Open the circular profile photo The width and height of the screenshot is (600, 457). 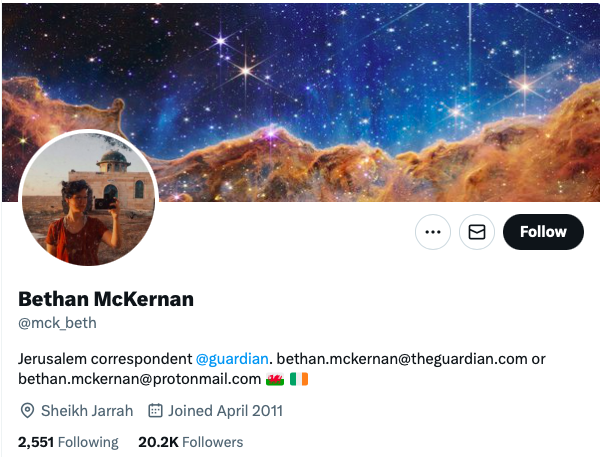(x=89, y=199)
